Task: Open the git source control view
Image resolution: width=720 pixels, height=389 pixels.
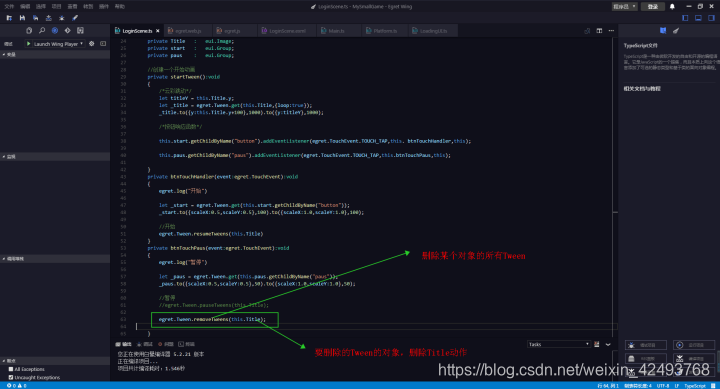Action: tap(68, 30)
